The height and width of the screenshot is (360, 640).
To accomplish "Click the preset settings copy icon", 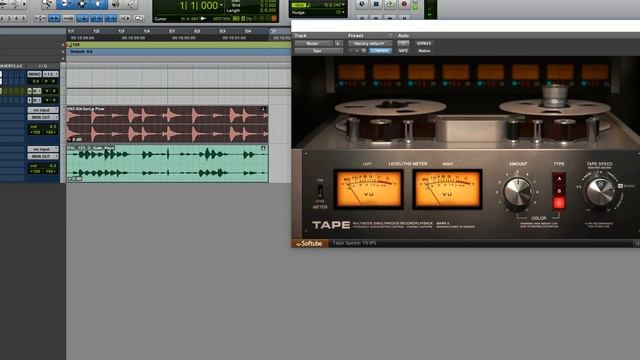I will pos(364,51).
